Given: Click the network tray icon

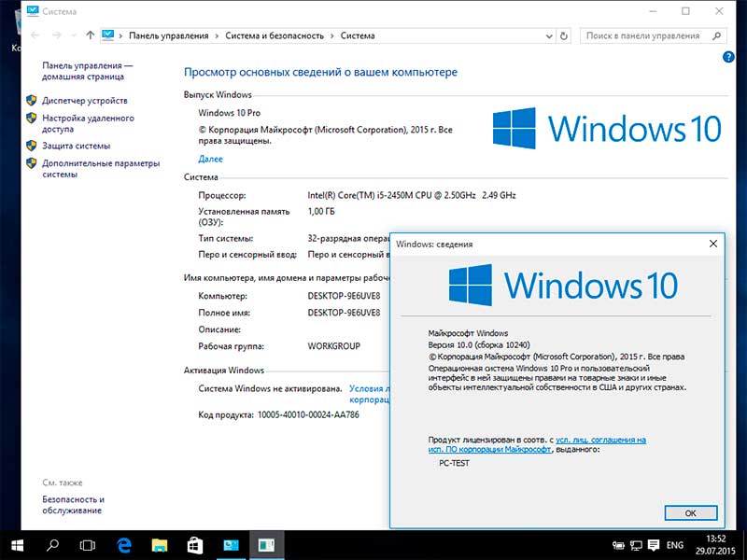Looking at the screenshot, I should 636,545.
